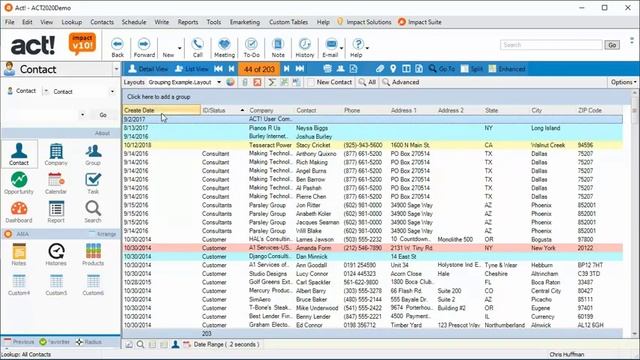Open the Dashboard navigation icon
Image resolution: width=640 pixels, height=360 pixels.
tap(19, 211)
